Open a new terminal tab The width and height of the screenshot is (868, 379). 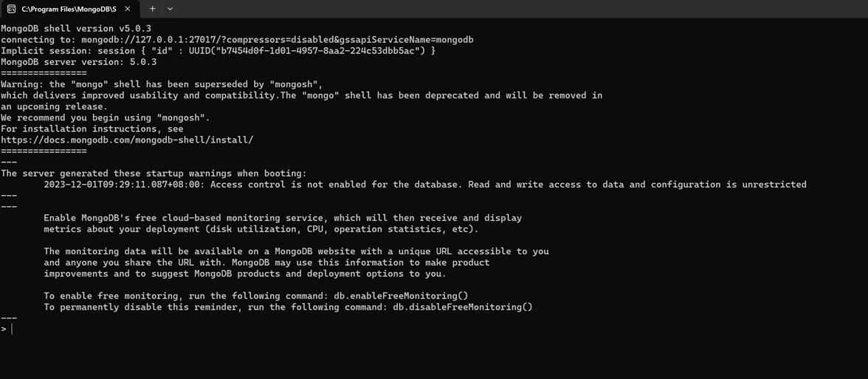pos(152,9)
